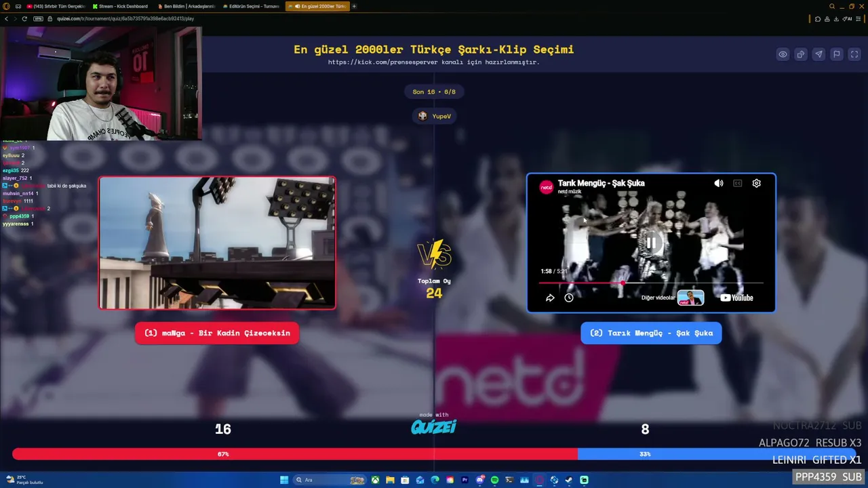Reload the page with refresh icon
This screenshot has height=488, width=868.
[24, 18]
